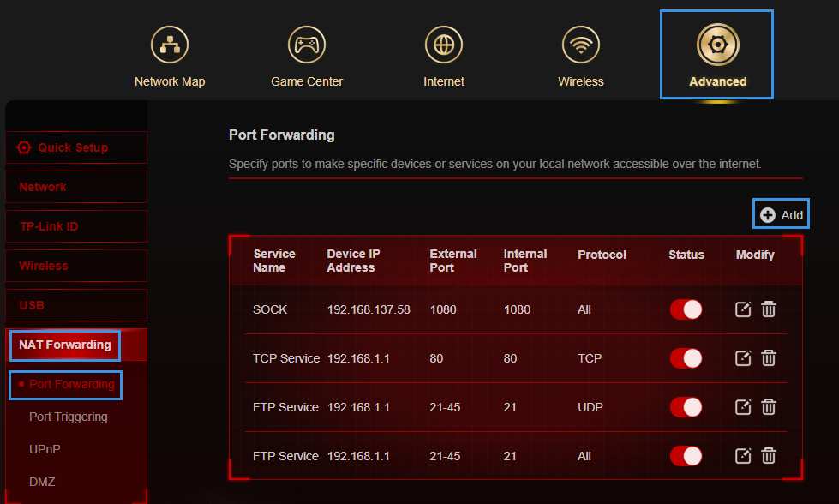Viewport: 839px width, 504px height.
Task: Disable the UDP FTP Service rule
Action: (x=686, y=407)
